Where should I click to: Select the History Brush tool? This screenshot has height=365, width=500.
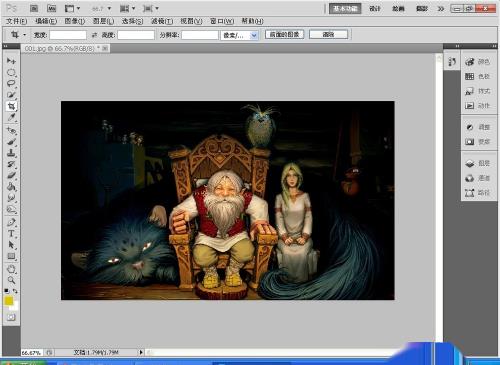click(11, 164)
